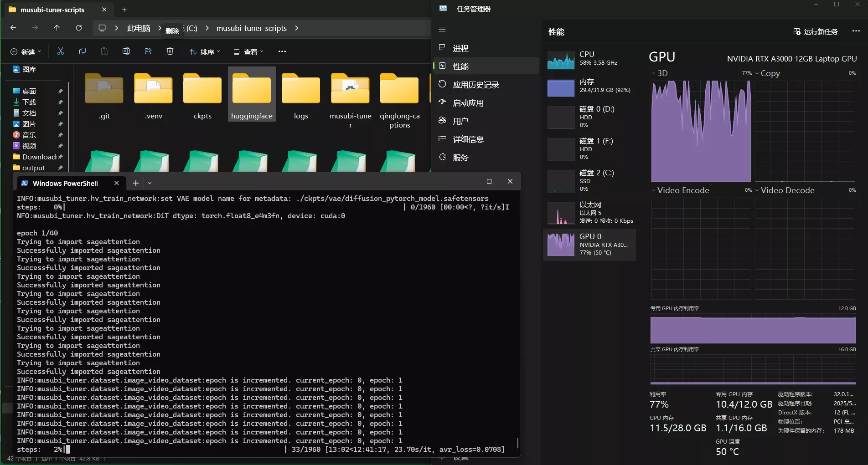Click the Cut scissors icon in Explorer toolbar

[61, 51]
